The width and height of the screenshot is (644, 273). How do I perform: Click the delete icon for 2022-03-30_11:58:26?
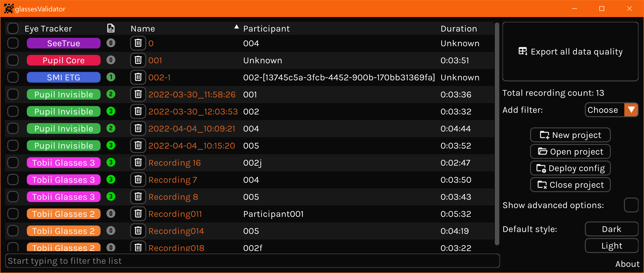(x=139, y=94)
